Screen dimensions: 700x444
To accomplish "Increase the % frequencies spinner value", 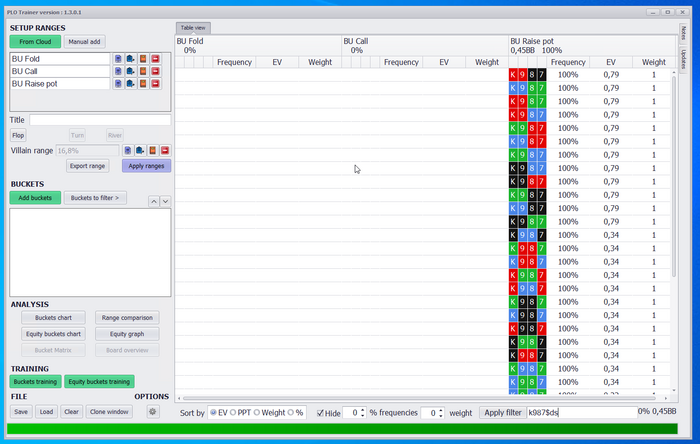I will tap(362, 410).
